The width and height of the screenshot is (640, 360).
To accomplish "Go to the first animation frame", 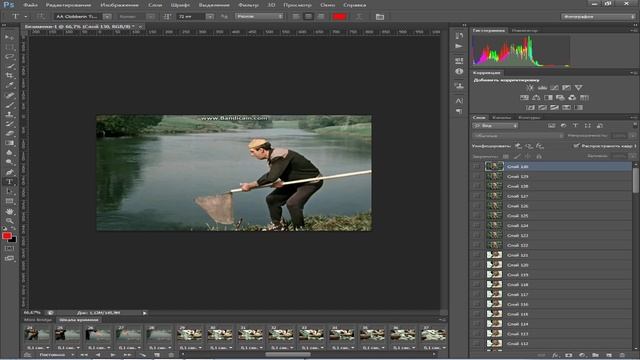I will (x=84, y=355).
